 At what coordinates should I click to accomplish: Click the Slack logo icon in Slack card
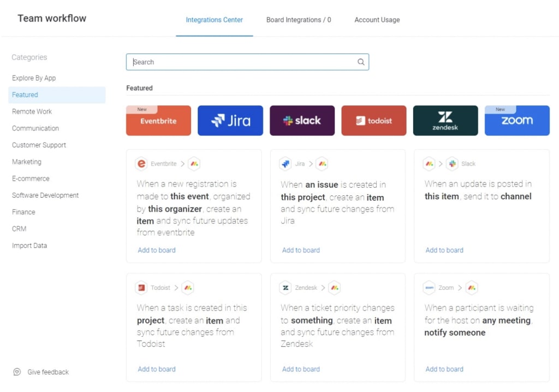452,164
